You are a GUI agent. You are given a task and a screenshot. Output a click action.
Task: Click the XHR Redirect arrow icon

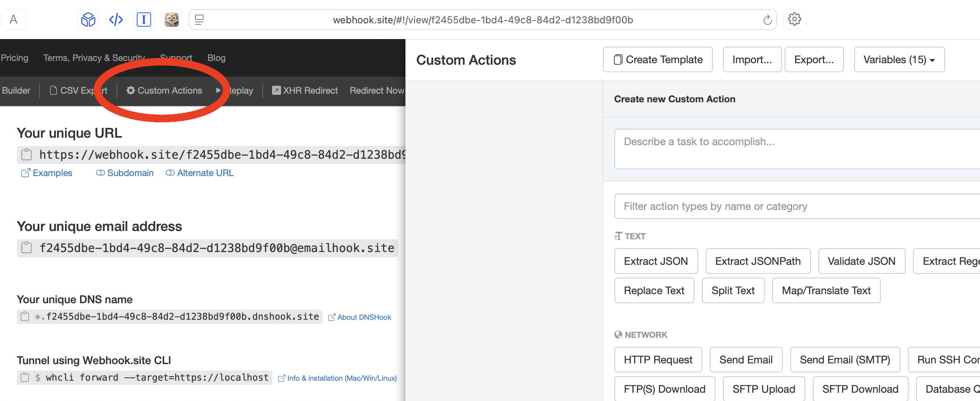point(276,90)
